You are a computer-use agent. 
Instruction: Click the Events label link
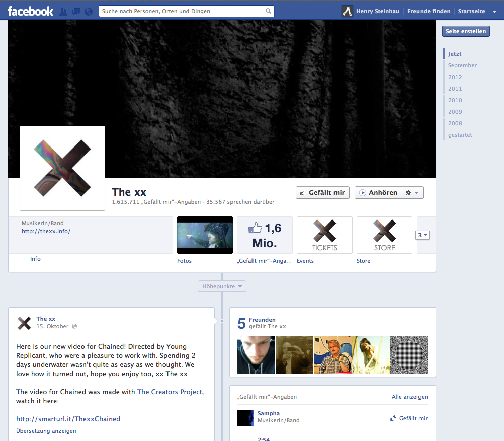pos(305,261)
